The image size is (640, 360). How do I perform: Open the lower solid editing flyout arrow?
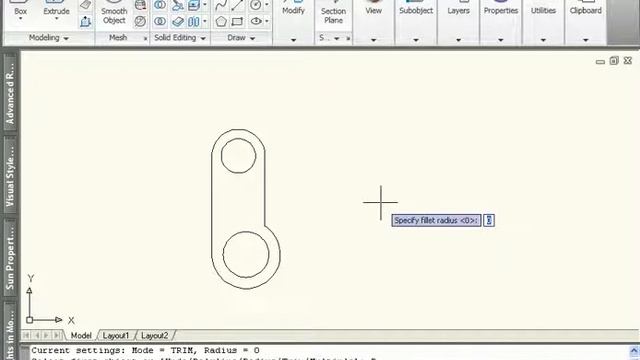click(205, 21)
